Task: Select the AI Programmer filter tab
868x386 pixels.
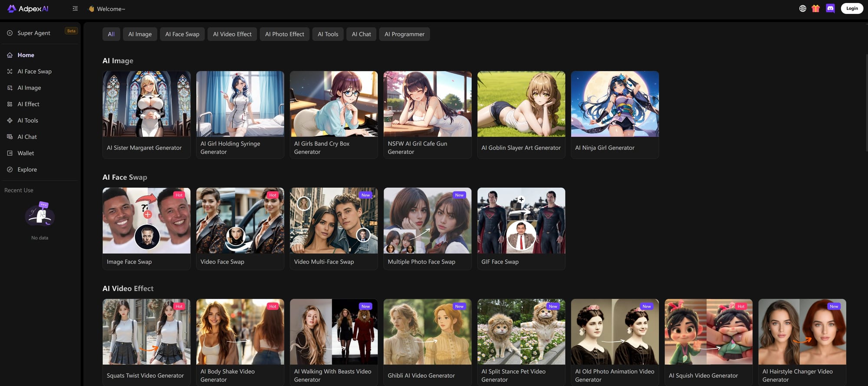Action: click(404, 34)
